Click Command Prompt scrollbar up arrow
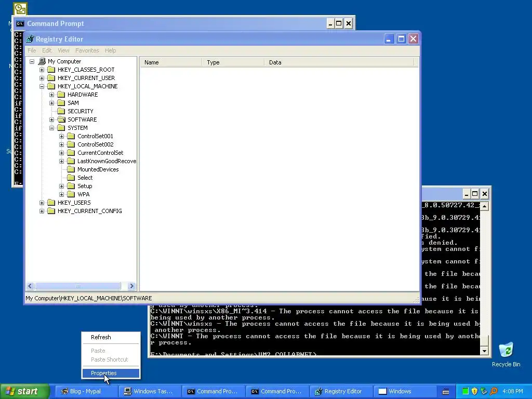 tap(484, 206)
